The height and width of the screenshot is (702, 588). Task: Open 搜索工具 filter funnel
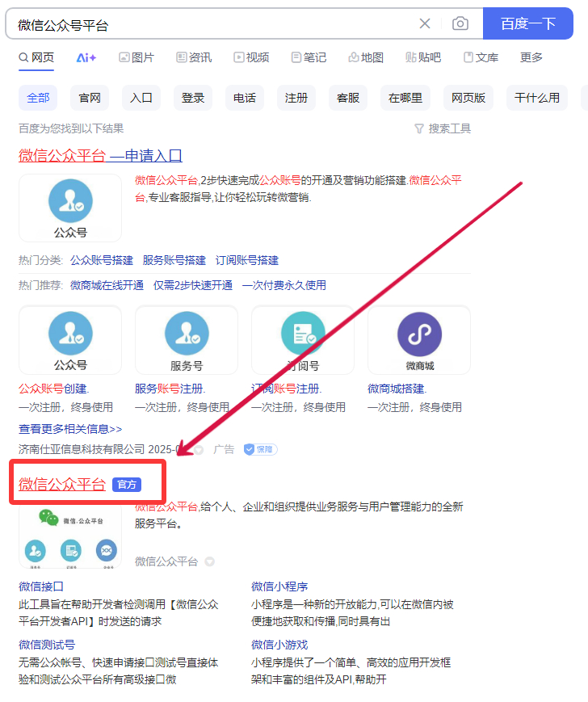pos(443,129)
